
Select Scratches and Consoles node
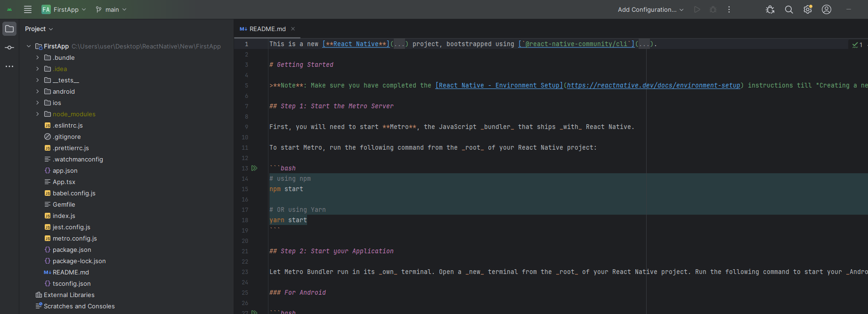[75, 306]
